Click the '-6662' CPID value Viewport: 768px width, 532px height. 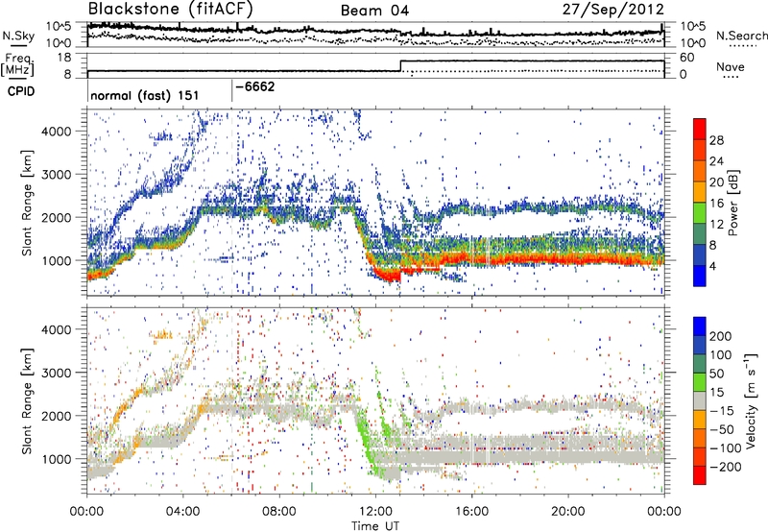point(255,86)
